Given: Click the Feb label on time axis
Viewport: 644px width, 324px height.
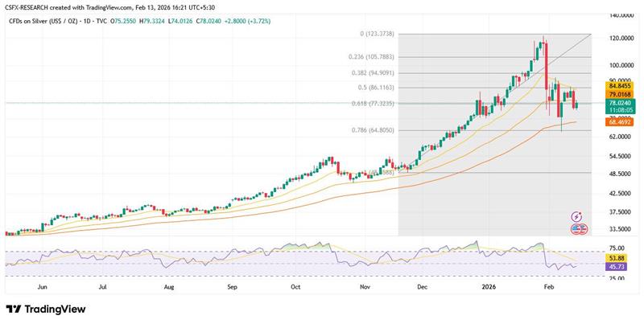Looking at the screenshot, I should (x=549, y=285).
